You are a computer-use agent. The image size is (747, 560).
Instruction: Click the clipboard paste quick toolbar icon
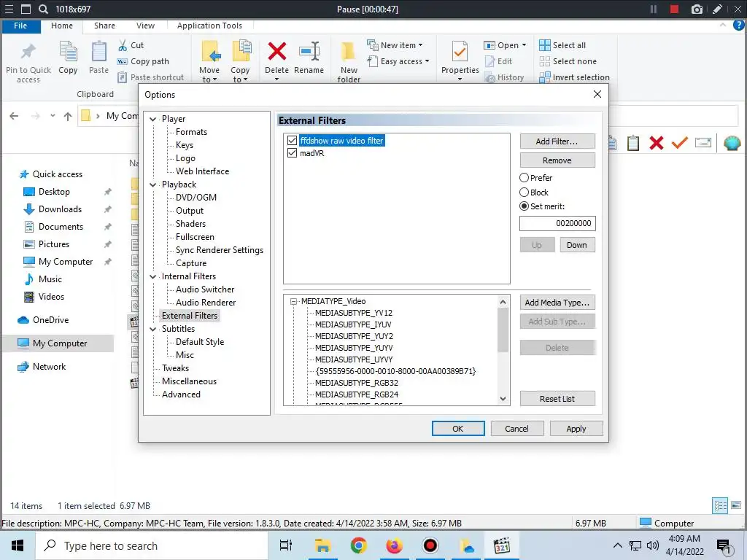(633, 143)
